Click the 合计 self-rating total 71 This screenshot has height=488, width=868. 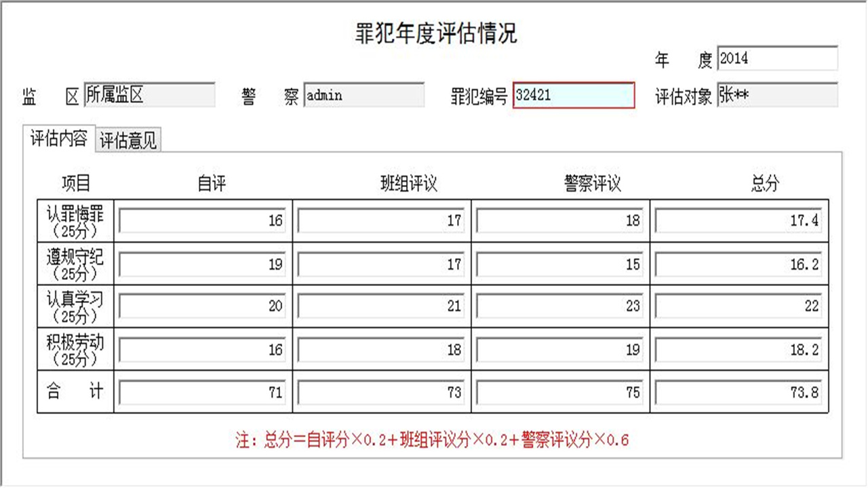pyautogui.click(x=201, y=392)
